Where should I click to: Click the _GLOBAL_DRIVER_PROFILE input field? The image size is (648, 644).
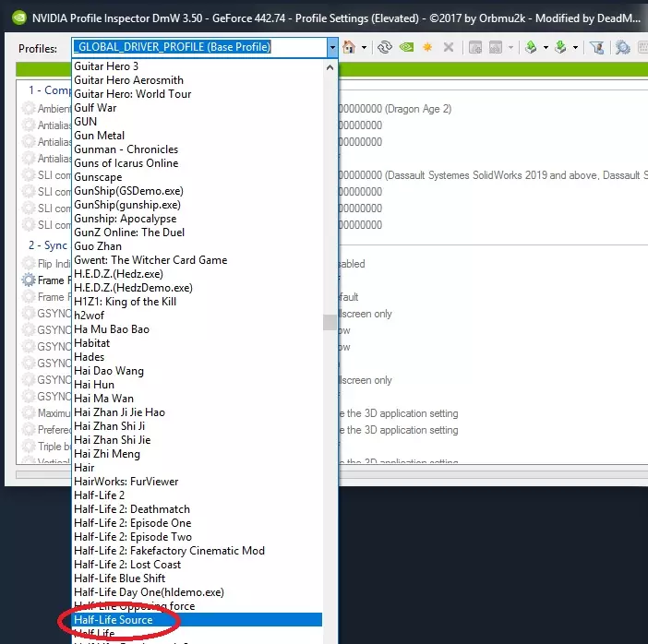199,47
